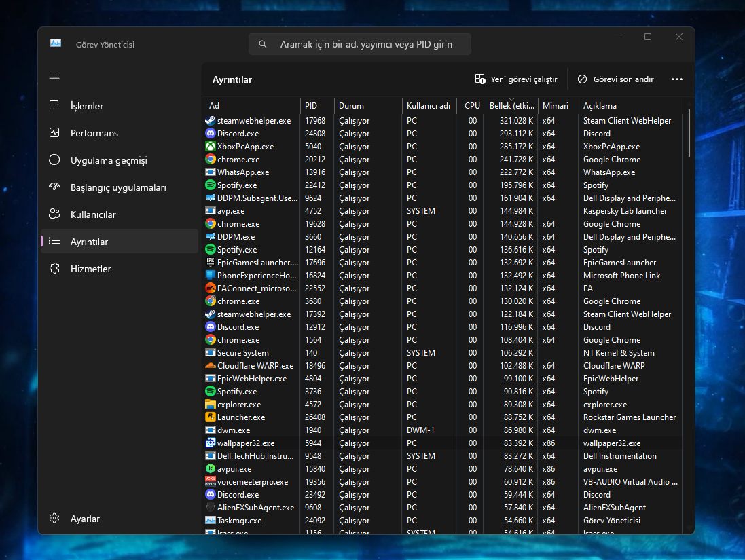Click the İşlemler grid icon
Screen dimensions: 745x560
[54, 106]
